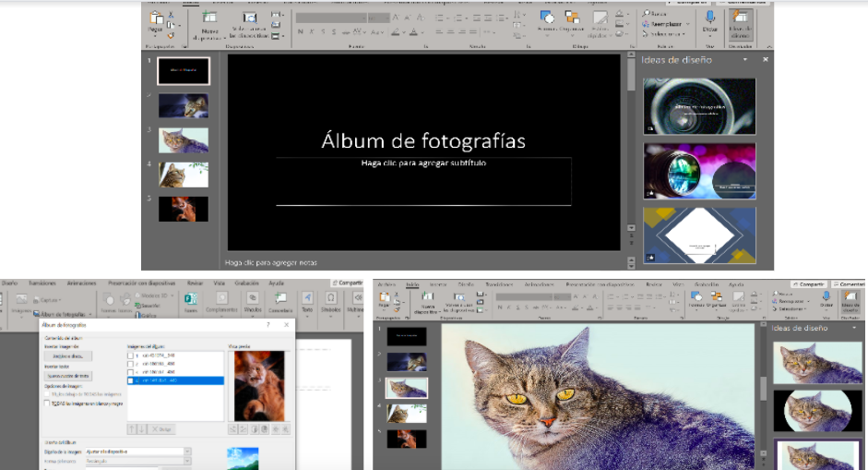
Task: Click the Organizar icon in the lower-right window
Action: (717, 297)
